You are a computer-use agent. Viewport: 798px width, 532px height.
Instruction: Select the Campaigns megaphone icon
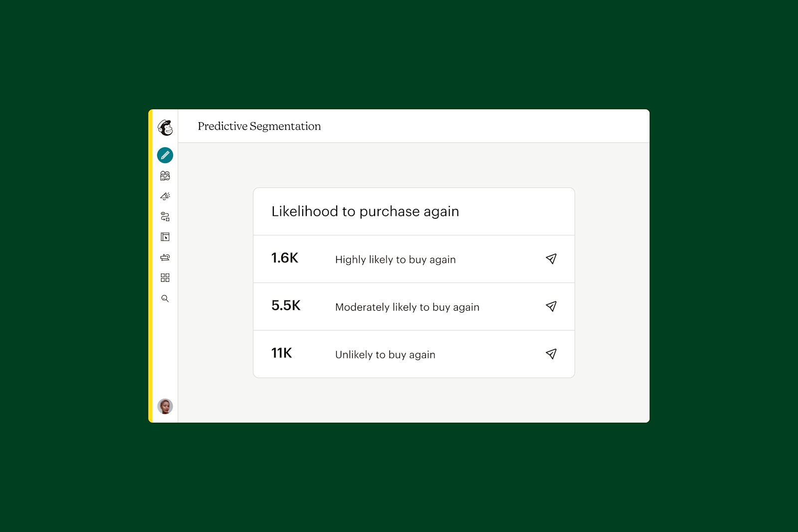165,196
